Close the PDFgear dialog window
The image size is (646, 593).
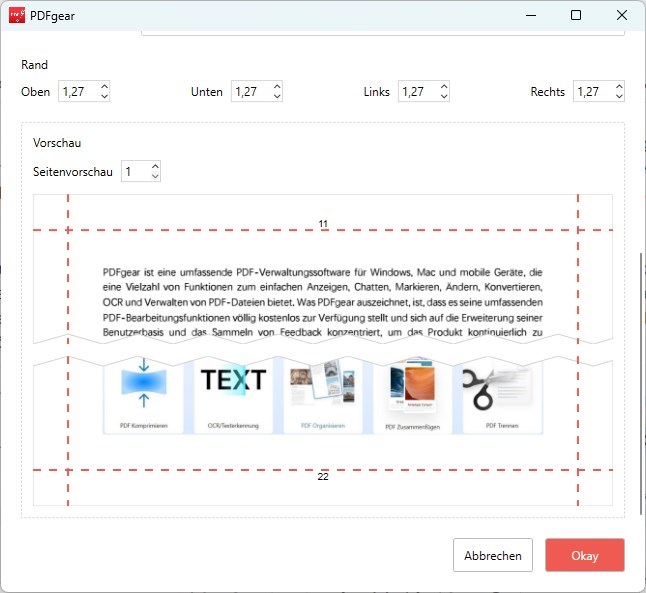tap(622, 16)
